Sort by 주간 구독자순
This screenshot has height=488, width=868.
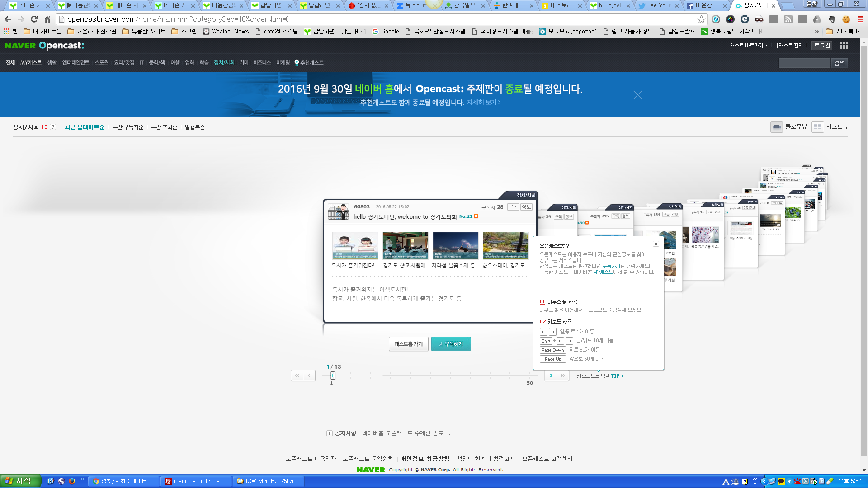tap(127, 127)
